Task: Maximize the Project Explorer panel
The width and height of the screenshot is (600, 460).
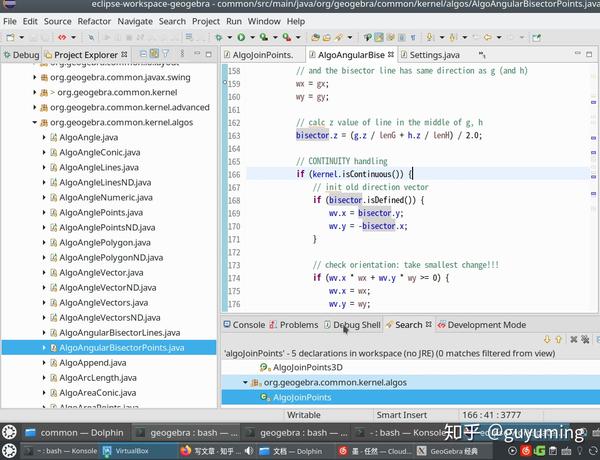Action: click(x=209, y=54)
